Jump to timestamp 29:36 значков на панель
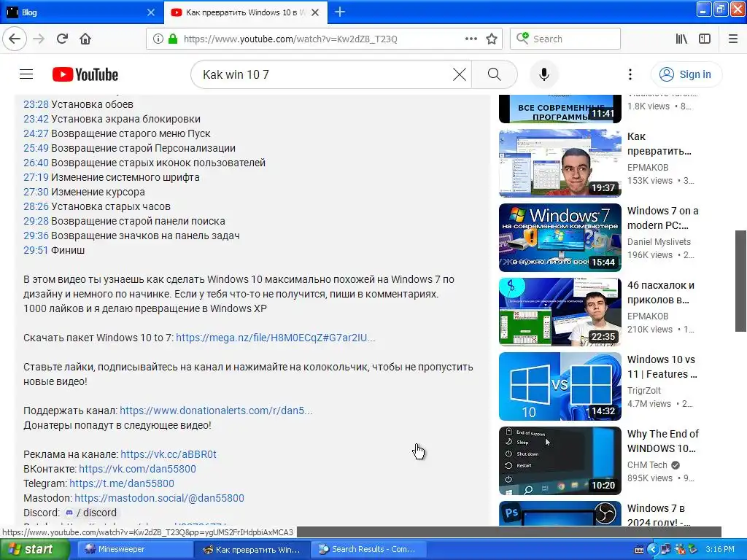This screenshot has width=747, height=560. (x=36, y=236)
